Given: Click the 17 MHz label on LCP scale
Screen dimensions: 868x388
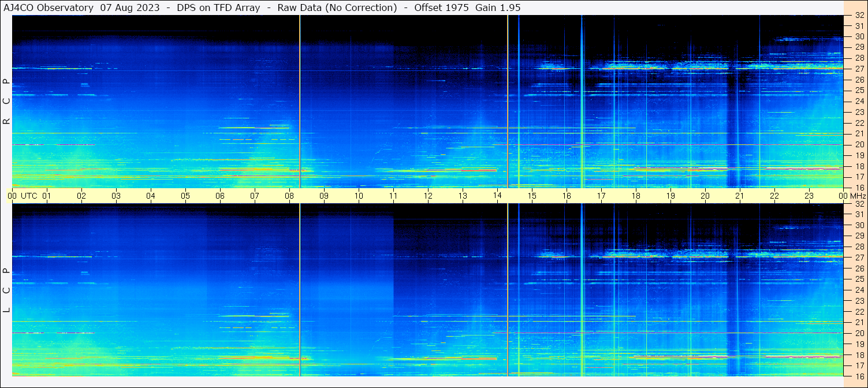Looking at the screenshot, I should (x=859, y=365).
